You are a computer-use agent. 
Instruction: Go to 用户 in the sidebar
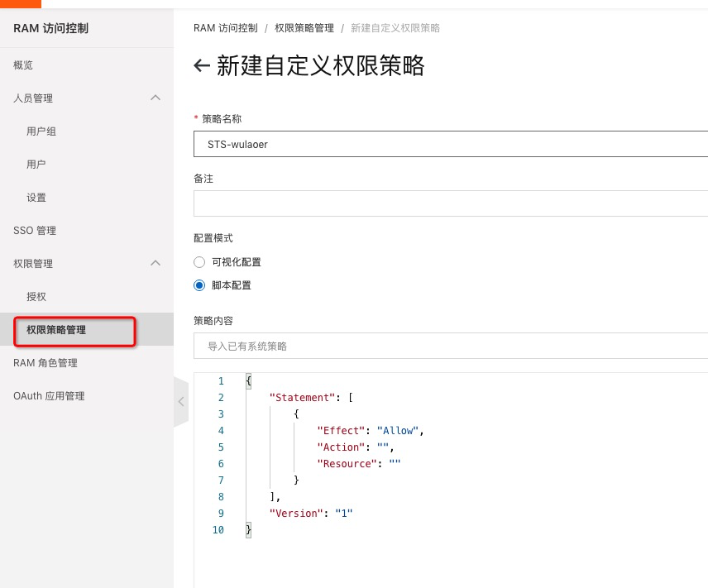pos(36,165)
